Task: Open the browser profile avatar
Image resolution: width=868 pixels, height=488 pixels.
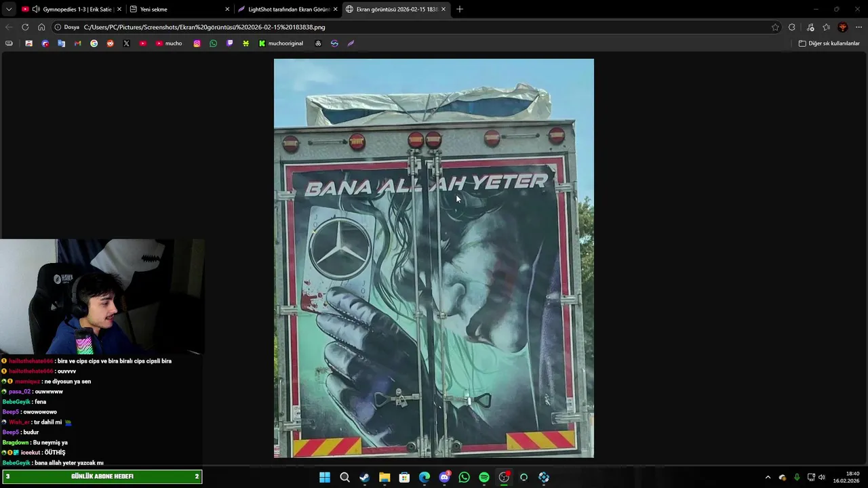Action: point(843,27)
